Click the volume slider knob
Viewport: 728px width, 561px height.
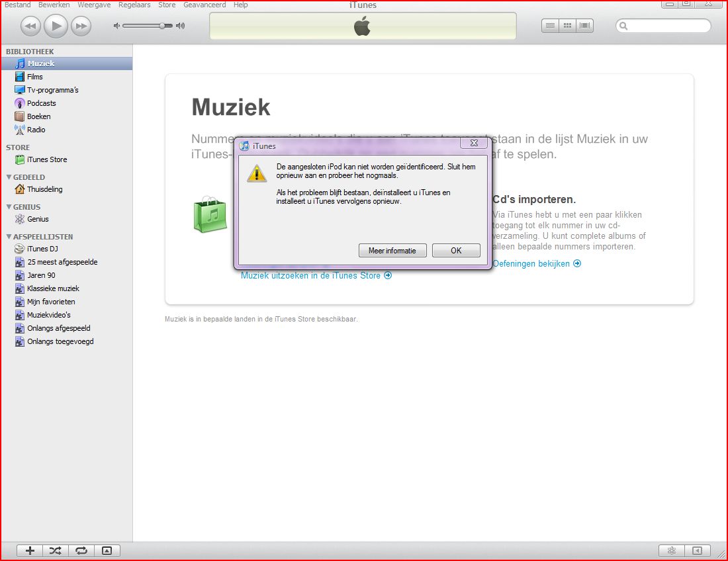[162, 26]
